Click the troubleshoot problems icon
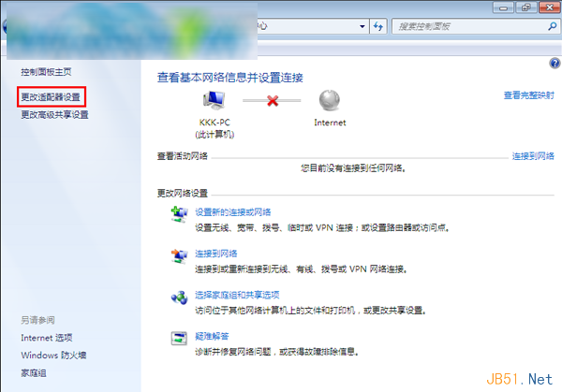The height and width of the screenshot is (392, 562). [179, 339]
